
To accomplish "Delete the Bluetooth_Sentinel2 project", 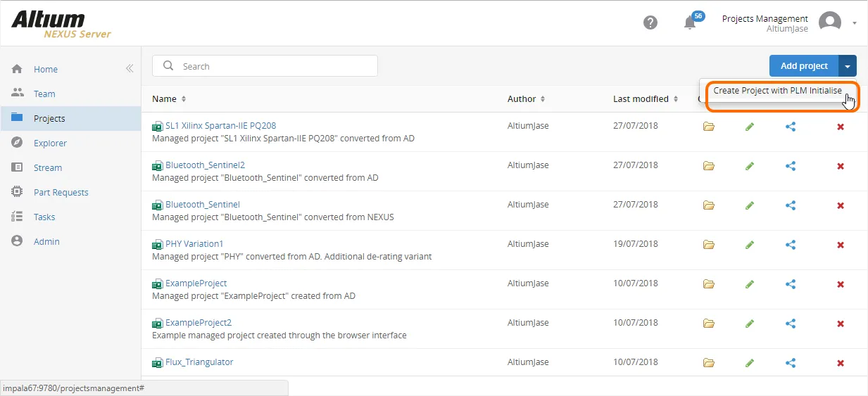I will tap(840, 167).
